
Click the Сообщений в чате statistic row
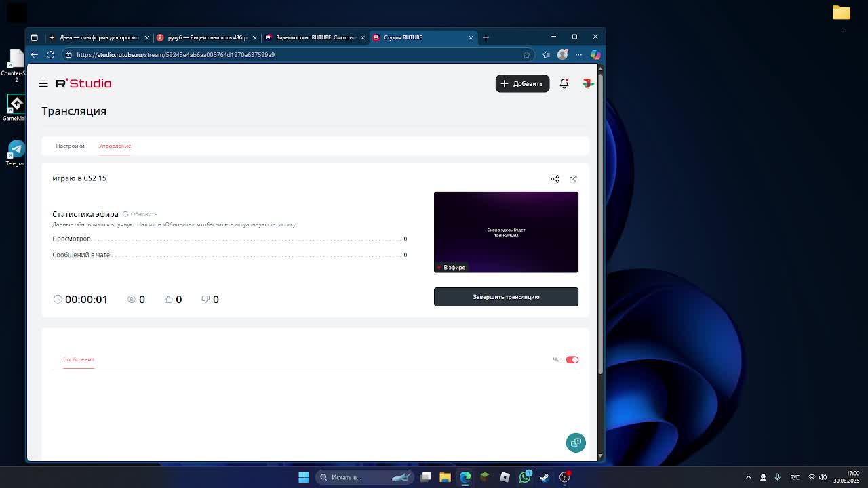(x=230, y=255)
